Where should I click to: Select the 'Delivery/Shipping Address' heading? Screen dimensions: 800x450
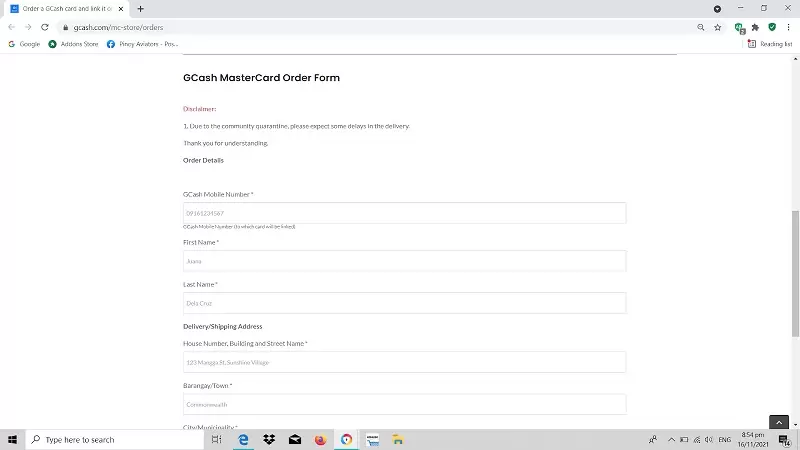pyautogui.click(x=222, y=327)
